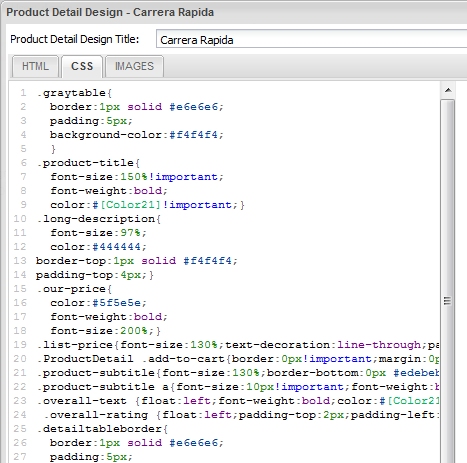Click 'color:#5f5e5e;' line
The image size is (467, 463).
98,303
